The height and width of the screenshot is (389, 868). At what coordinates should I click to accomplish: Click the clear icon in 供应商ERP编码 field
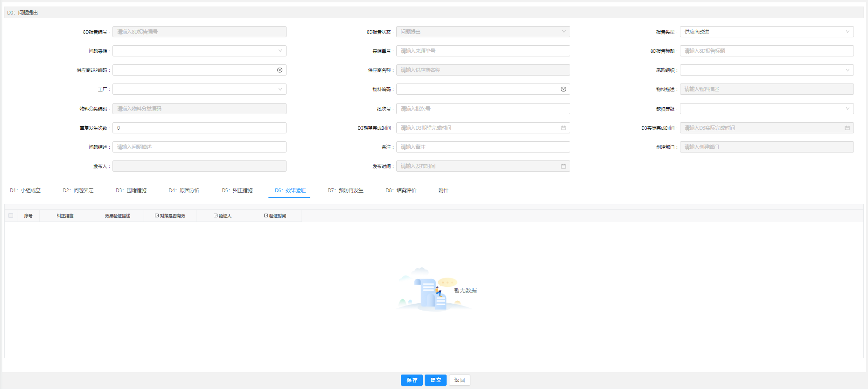[280, 70]
